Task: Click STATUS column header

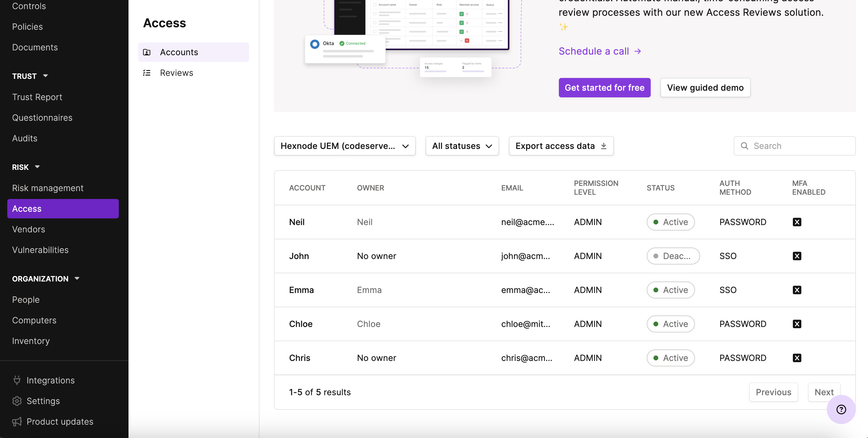Action: coord(660,188)
